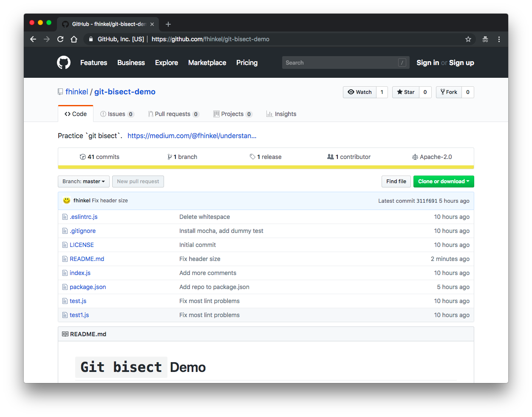Open the Pull requests tab
The width and height of the screenshot is (532, 417).
[x=173, y=114]
